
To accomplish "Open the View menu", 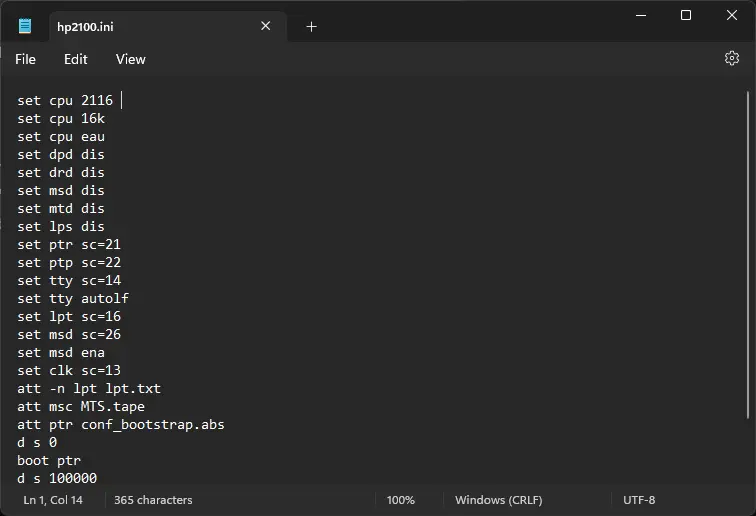I will [130, 59].
